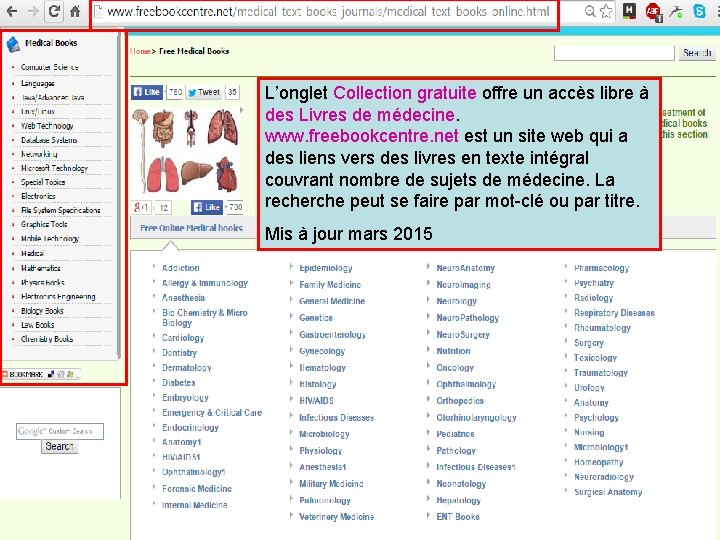Open Law Books in sidebar
The height and width of the screenshot is (540, 720).
pos(38,325)
